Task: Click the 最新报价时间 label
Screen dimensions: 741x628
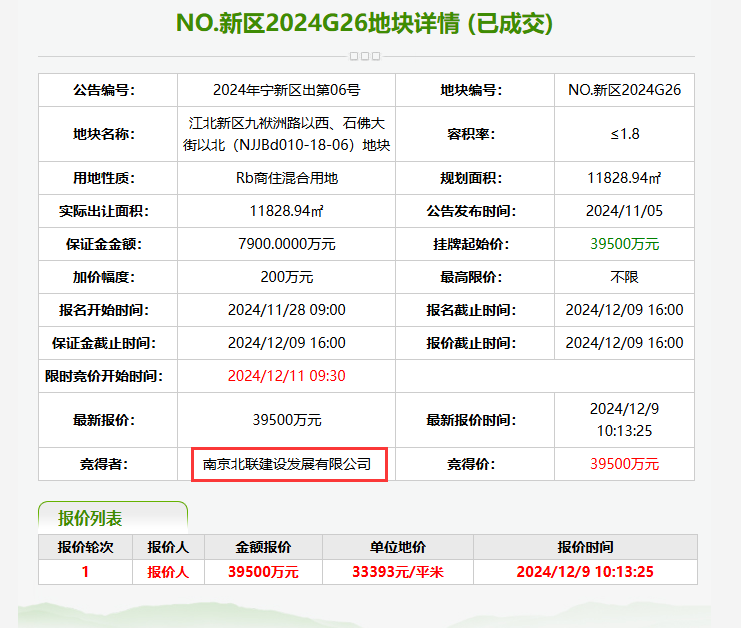Action: point(471,420)
